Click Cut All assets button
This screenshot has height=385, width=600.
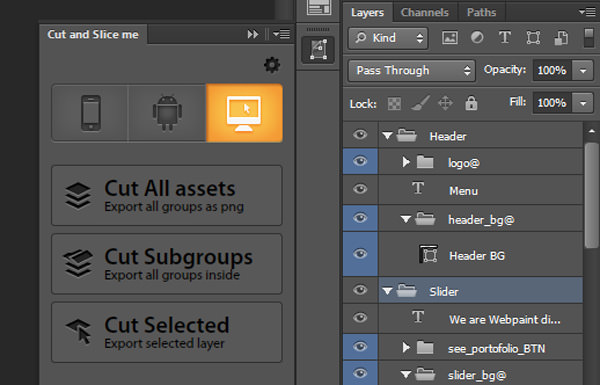(167, 196)
